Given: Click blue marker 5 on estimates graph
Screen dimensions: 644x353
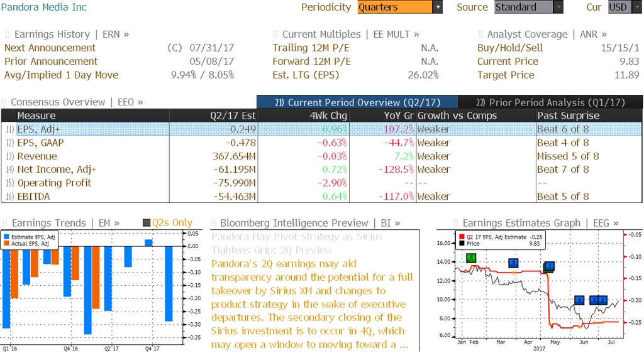Looking at the screenshot, I should point(513,263).
